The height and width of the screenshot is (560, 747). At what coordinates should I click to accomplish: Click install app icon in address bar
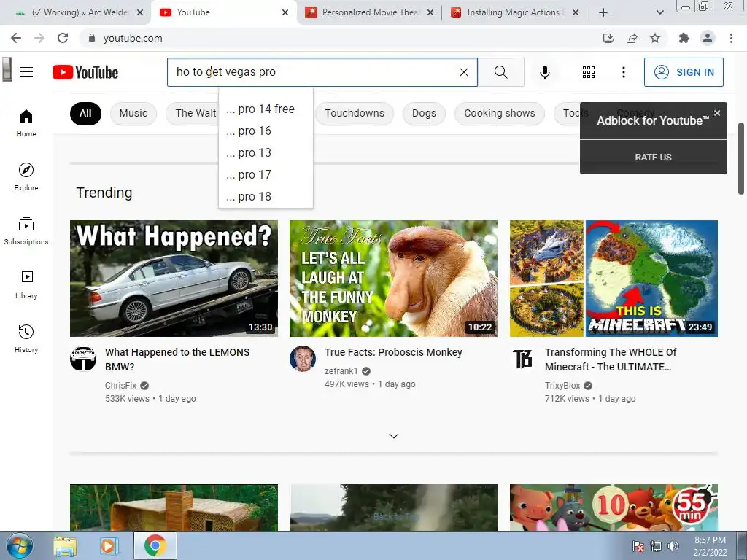[x=608, y=38]
